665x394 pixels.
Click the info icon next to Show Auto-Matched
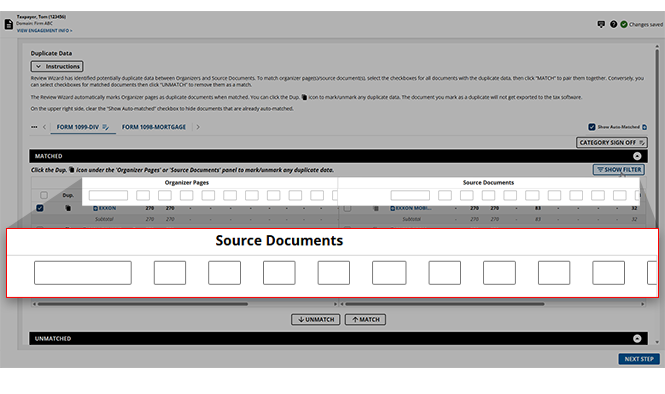pos(645,127)
